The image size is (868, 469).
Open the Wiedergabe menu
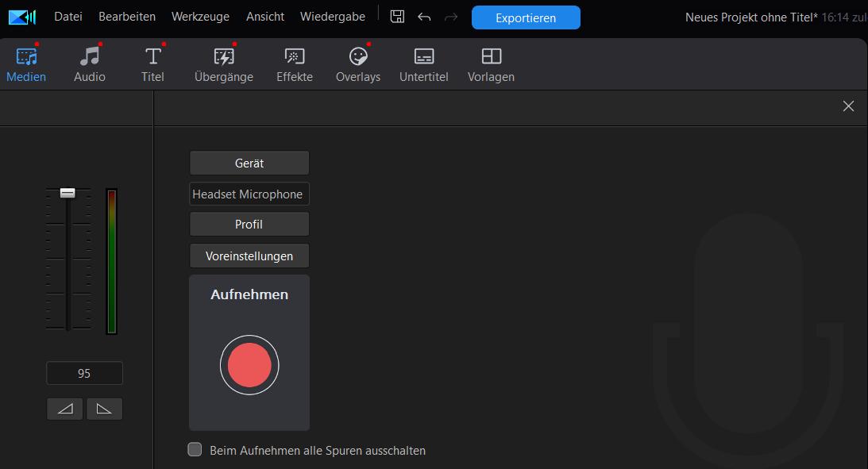pyautogui.click(x=333, y=17)
